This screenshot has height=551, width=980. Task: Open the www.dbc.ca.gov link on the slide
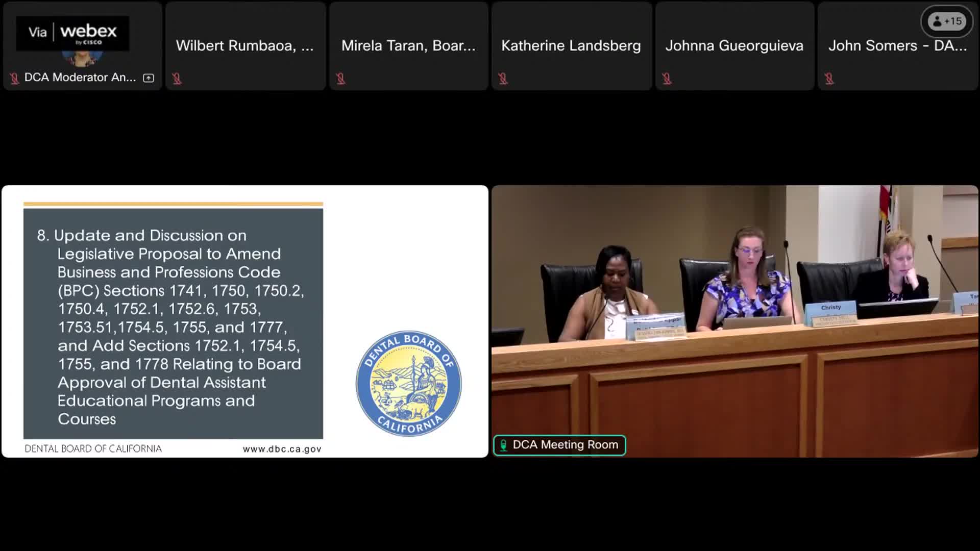282,448
